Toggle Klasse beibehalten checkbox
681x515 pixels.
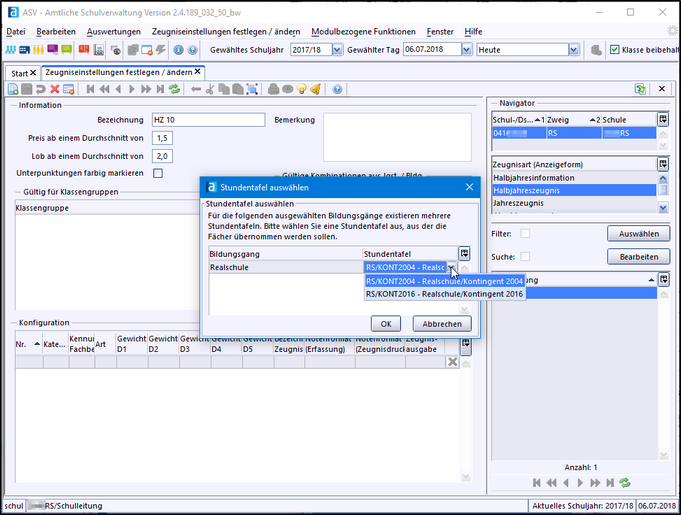[x=614, y=50]
